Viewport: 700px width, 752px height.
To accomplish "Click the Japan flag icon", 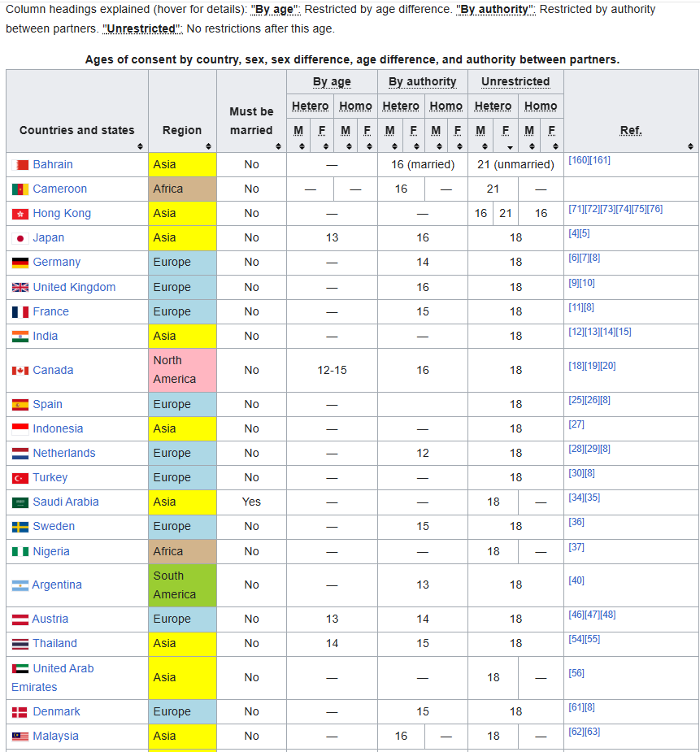I will (x=20, y=238).
